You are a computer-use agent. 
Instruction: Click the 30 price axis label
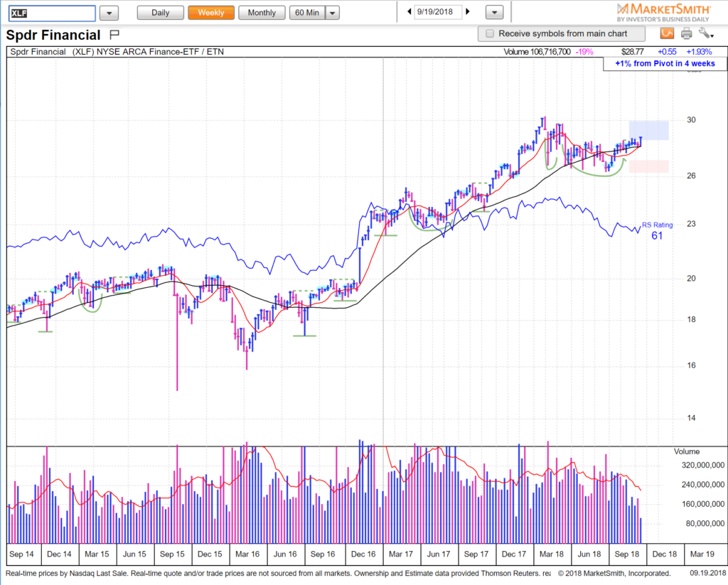[691, 120]
